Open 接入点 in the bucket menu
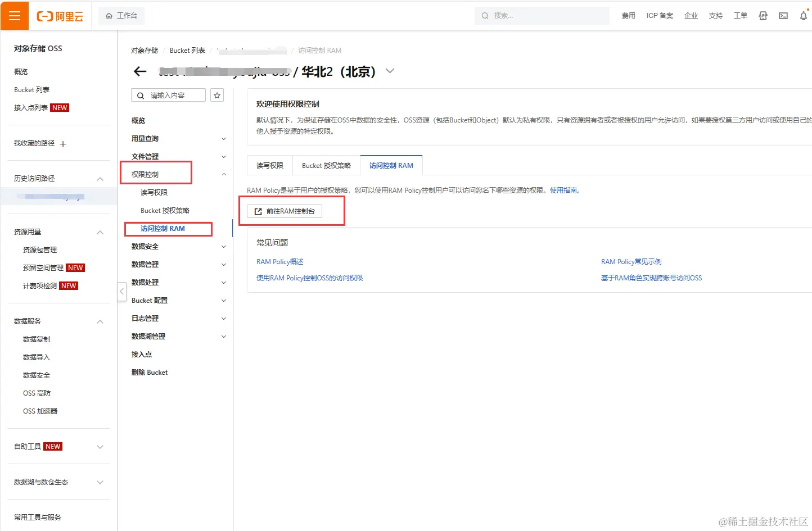The width and height of the screenshot is (812, 531). [142, 355]
